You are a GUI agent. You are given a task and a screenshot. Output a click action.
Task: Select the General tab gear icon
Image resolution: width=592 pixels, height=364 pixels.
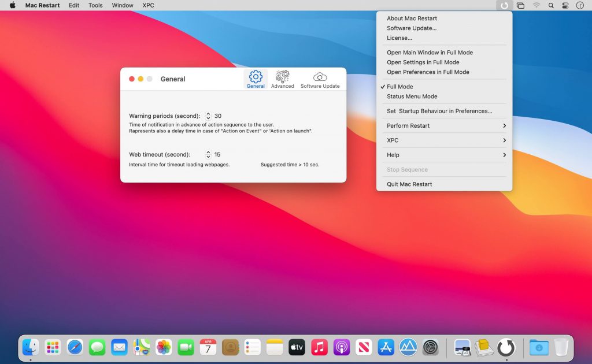(256, 76)
